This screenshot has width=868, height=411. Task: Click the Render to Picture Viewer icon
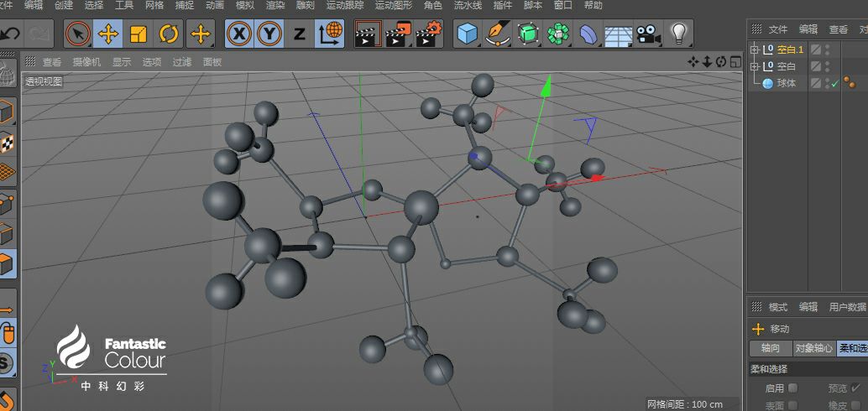pos(399,34)
